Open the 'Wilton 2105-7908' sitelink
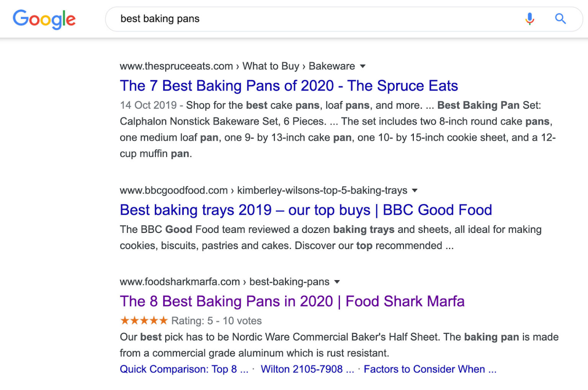Image resolution: width=588 pixels, height=390 pixels. (307, 369)
